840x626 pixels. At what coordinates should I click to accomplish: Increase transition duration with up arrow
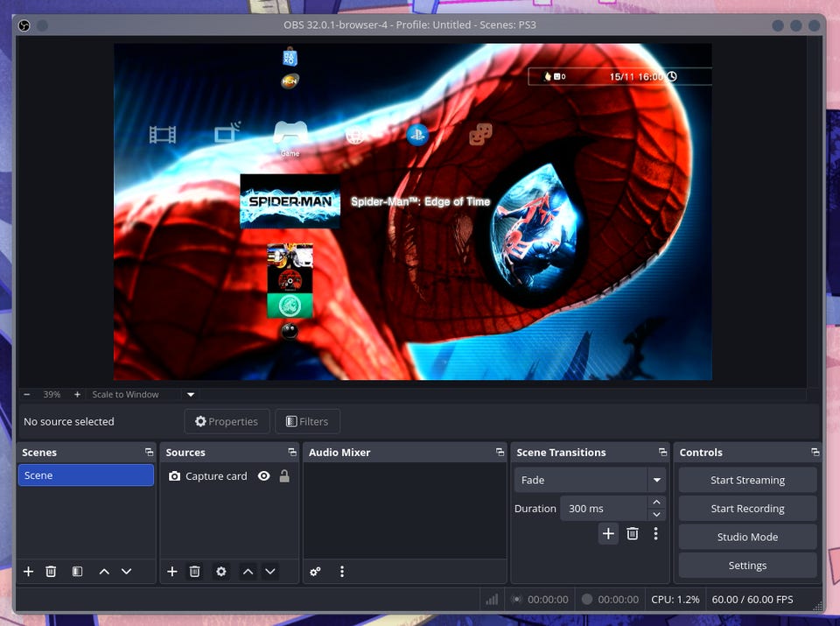click(657, 503)
